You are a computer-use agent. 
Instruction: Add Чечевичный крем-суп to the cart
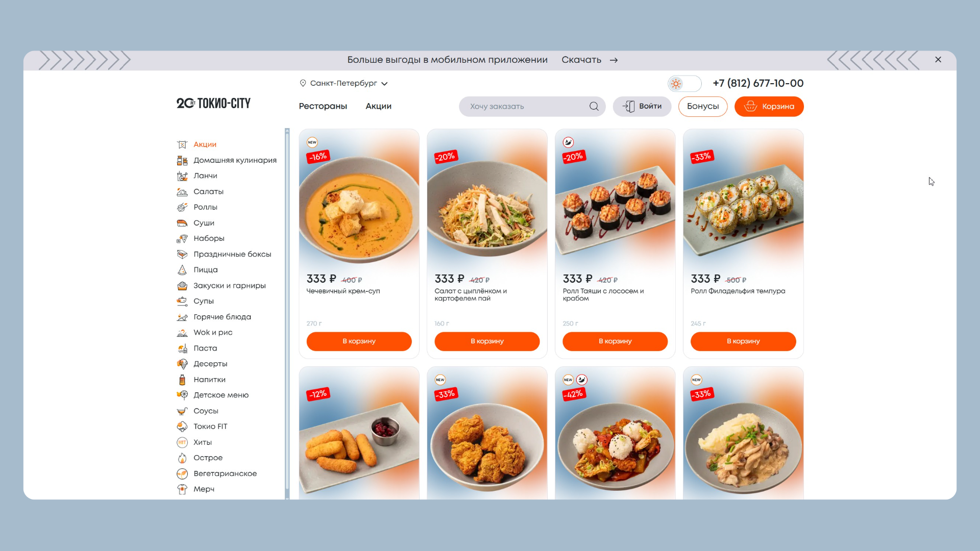(x=359, y=341)
